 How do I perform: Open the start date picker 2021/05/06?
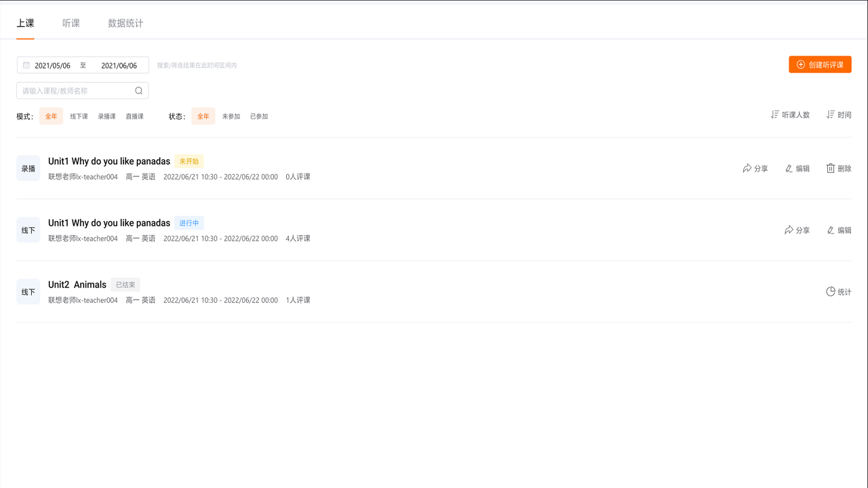click(x=52, y=66)
